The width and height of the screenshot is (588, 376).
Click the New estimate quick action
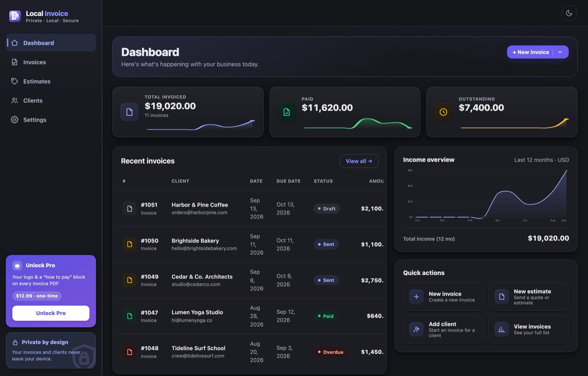[528, 297]
